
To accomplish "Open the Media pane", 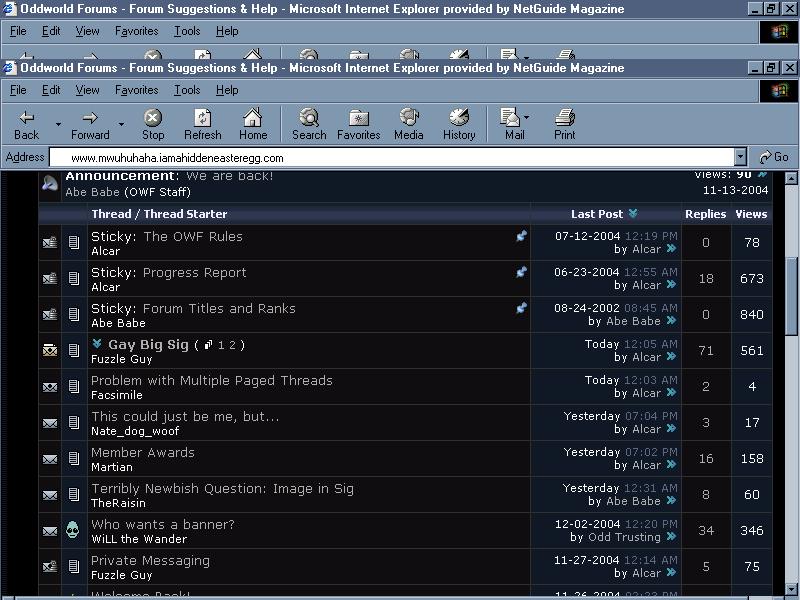I will click(x=408, y=124).
